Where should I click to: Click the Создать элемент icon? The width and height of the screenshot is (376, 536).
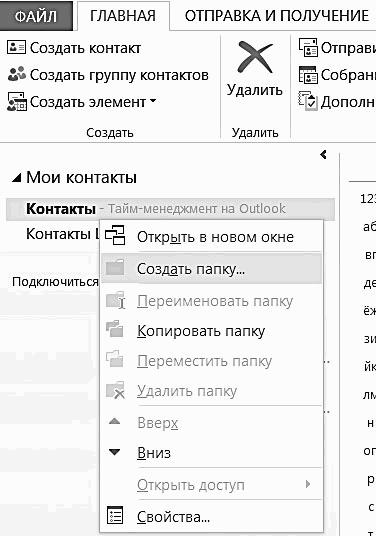click(x=16, y=102)
